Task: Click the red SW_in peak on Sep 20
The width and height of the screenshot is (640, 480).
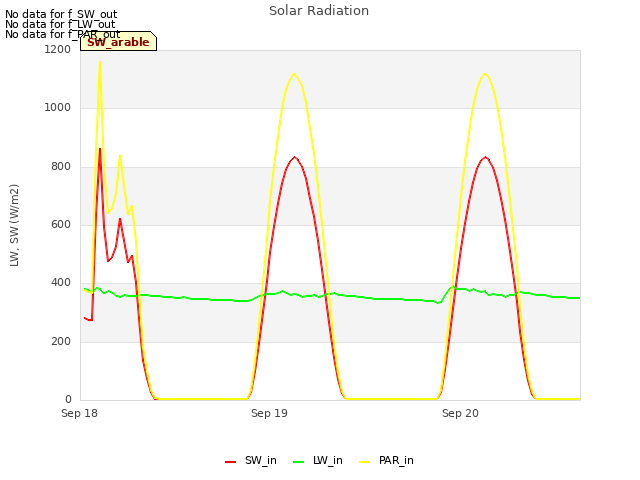Action: tap(485, 157)
